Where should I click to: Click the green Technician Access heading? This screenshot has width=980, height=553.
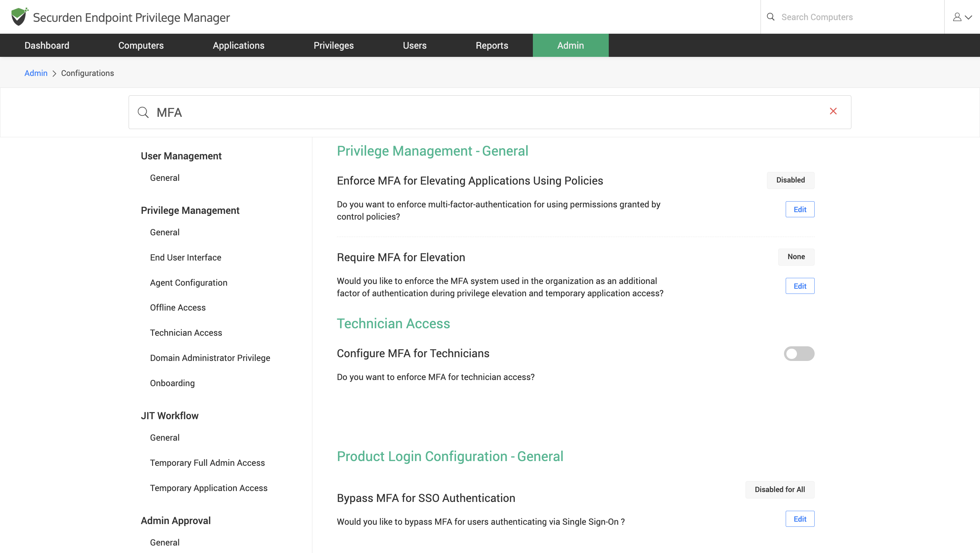pyautogui.click(x=393, y=323)
